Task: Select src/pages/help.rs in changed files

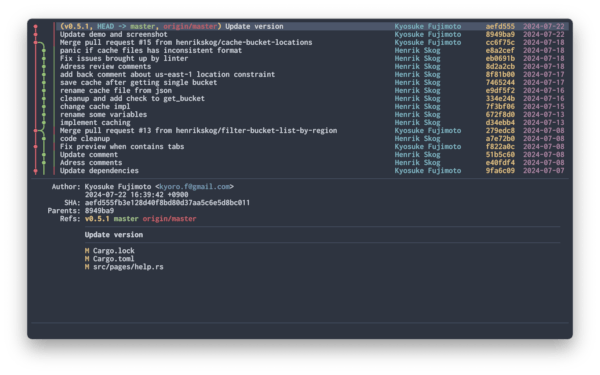Action: (x=128, y=267)
